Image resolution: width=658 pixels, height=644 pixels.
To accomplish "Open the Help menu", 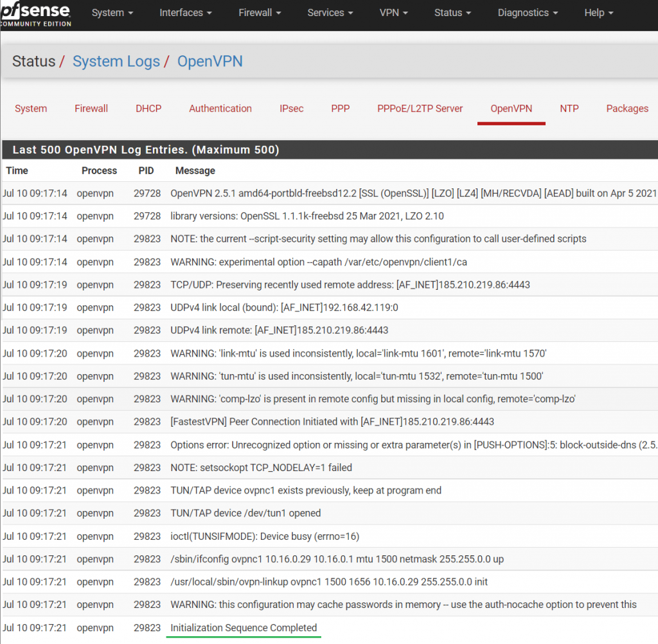I will point(598,12).
